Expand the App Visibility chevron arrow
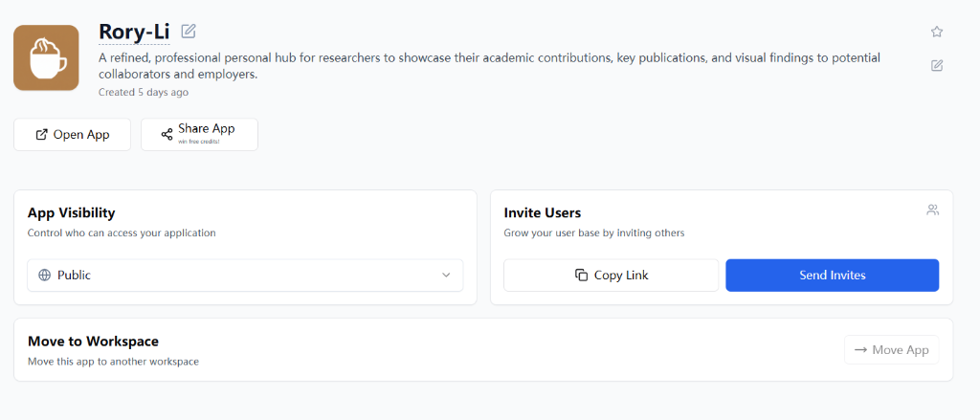The width and height of the screenshot is (980, 420). point(446,275)
